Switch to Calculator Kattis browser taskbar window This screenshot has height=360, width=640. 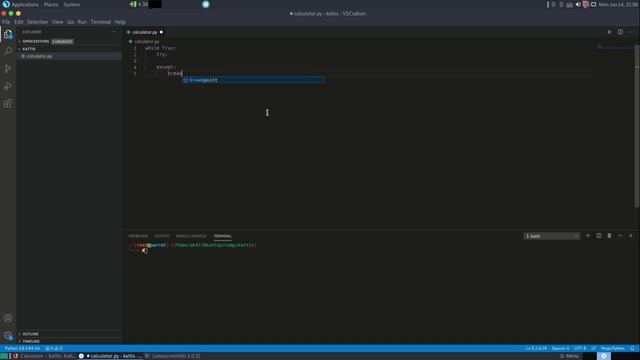pyautogui.click(x=44, y=356)
